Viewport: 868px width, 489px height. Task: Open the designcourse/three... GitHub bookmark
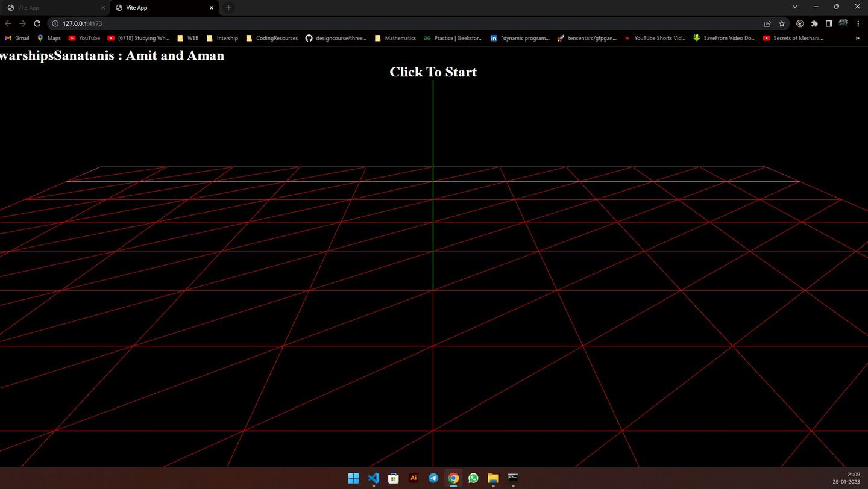(x=336, y=38)
